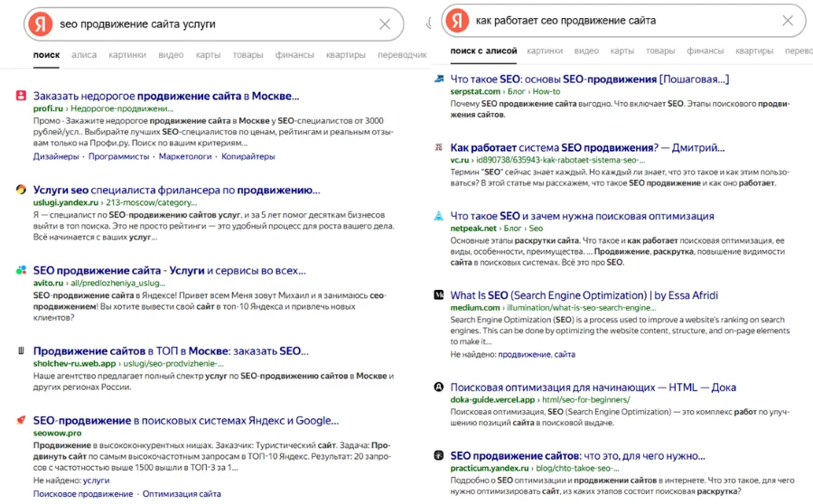Viewport: 813px width, 504px height.
Task: Click the Yandex logo in the left search bar
Action: tap(41, 23)
